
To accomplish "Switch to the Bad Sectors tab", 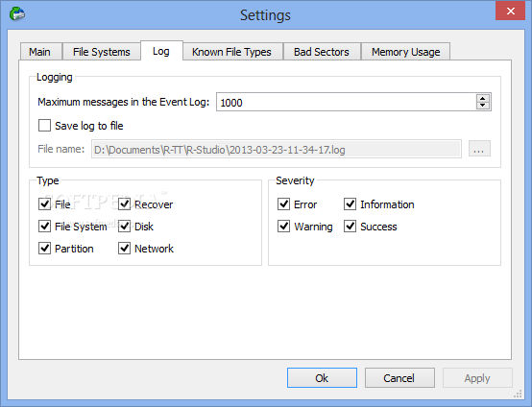I will tap(322, 52).
